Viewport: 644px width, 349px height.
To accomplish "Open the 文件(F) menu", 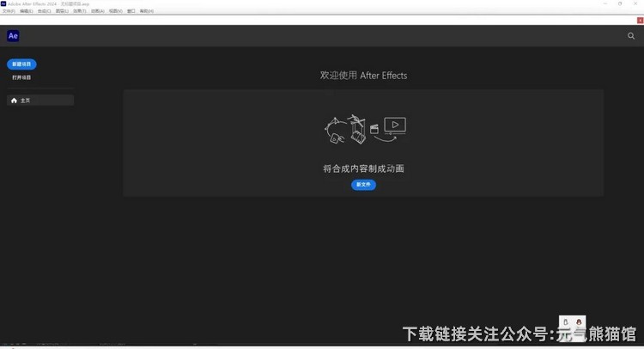I will [9, 11].
